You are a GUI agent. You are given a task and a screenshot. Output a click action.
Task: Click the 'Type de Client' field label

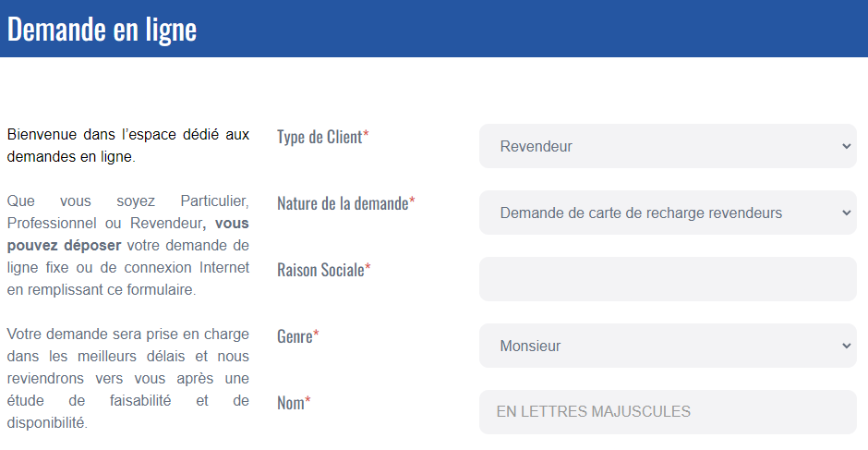click(x=319, y=137)
